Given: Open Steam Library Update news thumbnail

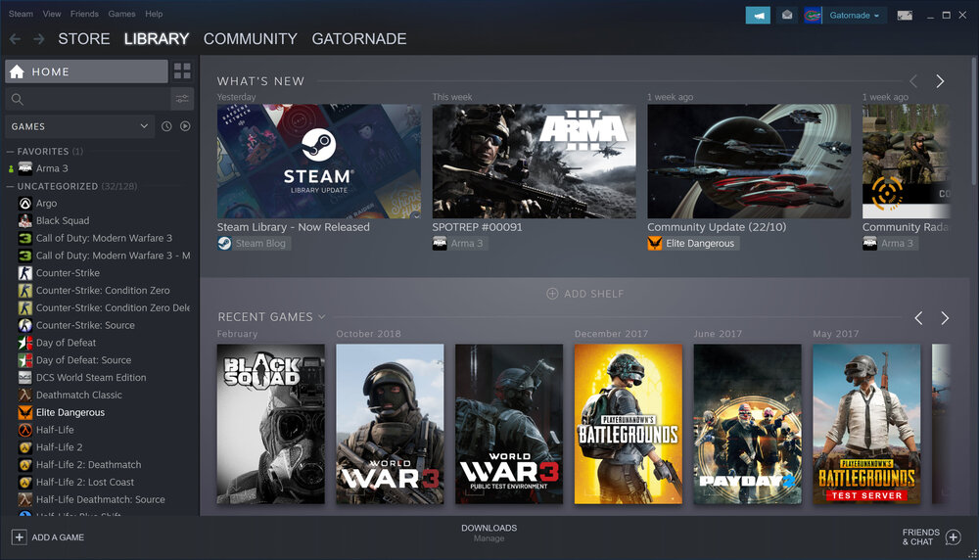Looking at the screenshot, I should point(318,162).
